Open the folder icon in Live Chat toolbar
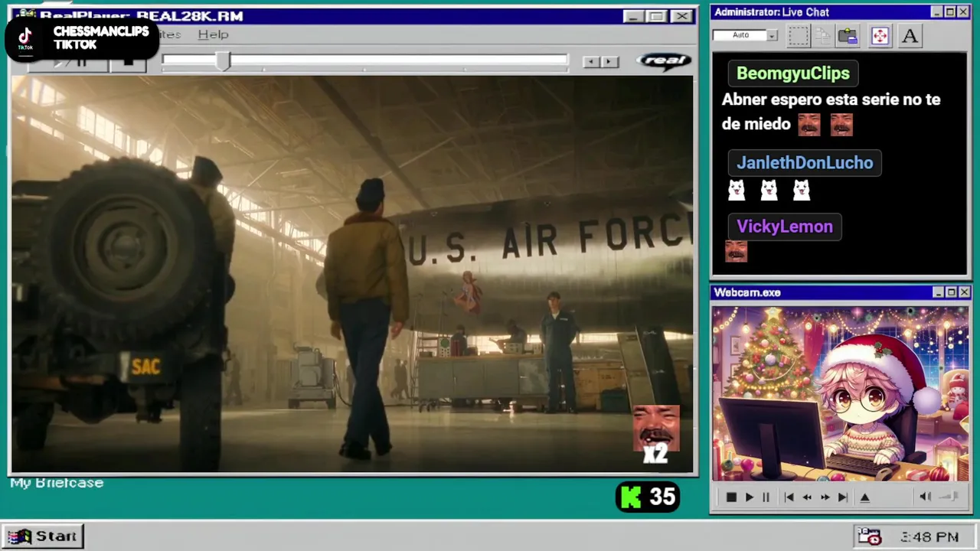Viewport: 980px width, 551px height. tap(848, 36)
